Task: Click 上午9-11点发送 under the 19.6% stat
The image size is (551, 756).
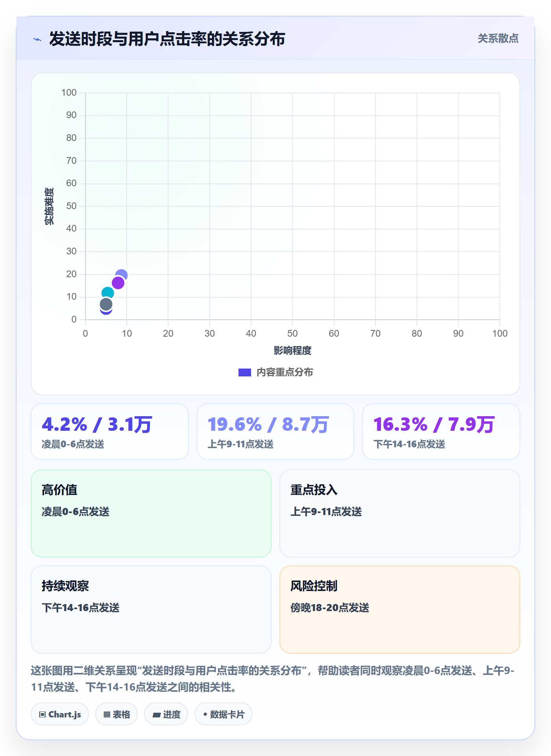Action: point(240,444)
